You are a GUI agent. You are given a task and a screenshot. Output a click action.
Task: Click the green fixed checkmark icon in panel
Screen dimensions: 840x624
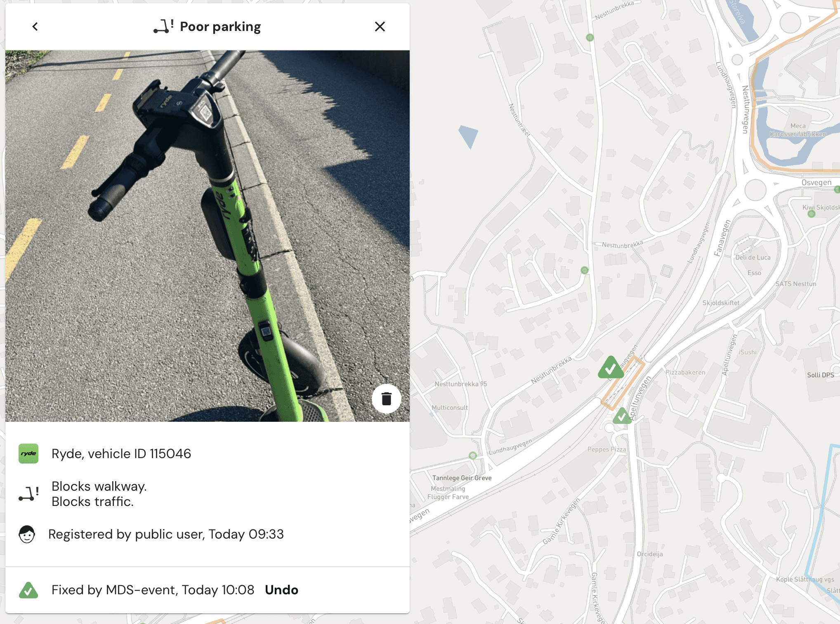28,590
